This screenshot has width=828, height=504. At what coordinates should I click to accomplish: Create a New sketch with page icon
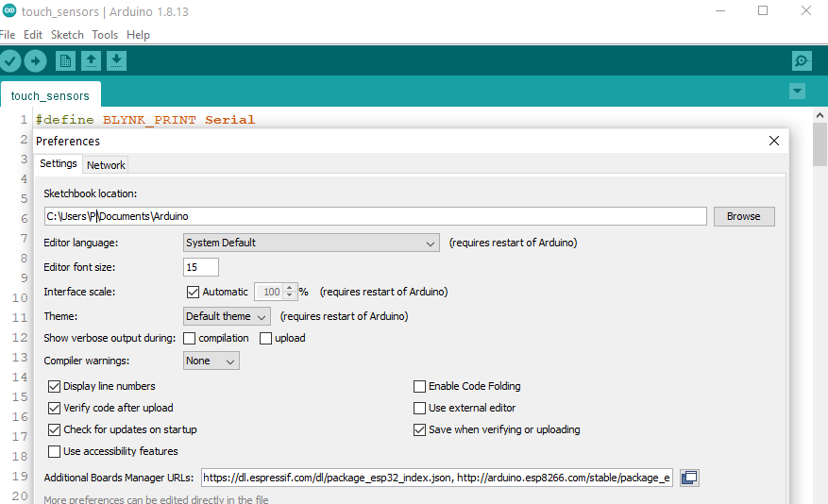[65, 61]
